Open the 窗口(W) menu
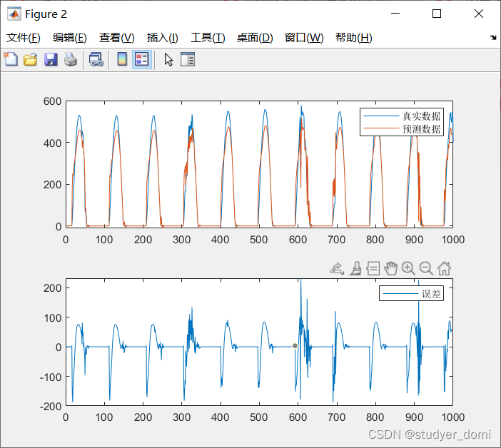This screenshot has width=501, height=448. pos(304,38)
